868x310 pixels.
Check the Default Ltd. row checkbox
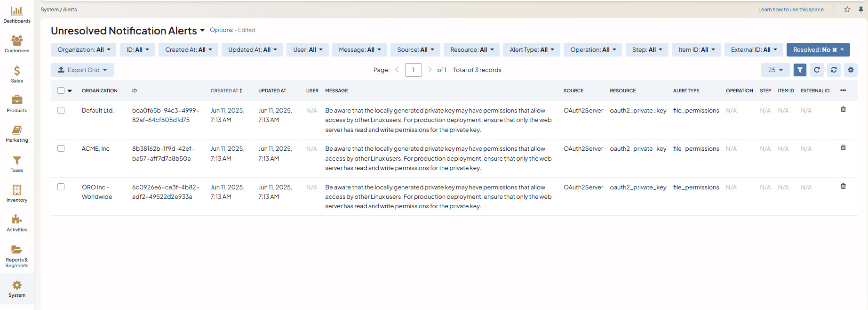tap(61, 110)
